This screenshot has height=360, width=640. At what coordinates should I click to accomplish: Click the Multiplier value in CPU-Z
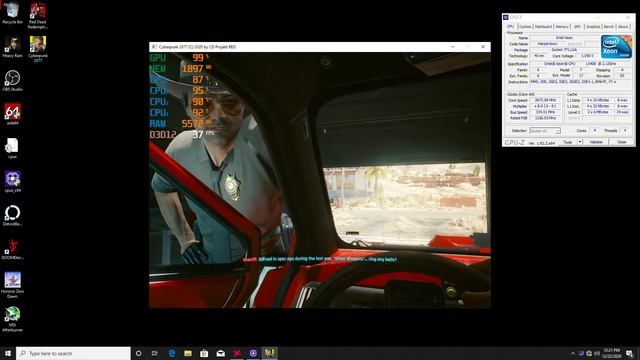545,106
